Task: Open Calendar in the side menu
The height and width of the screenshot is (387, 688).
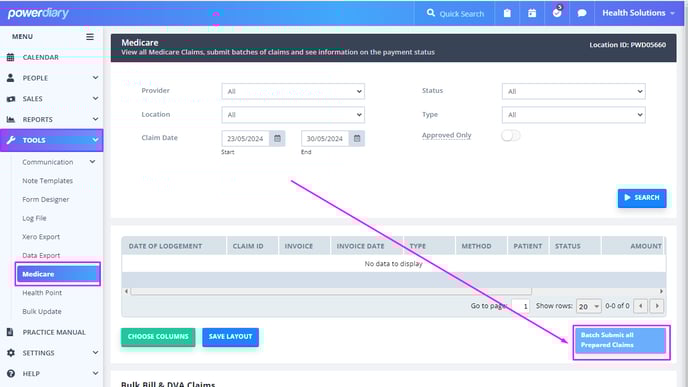Action: click(x=52, y=57)
